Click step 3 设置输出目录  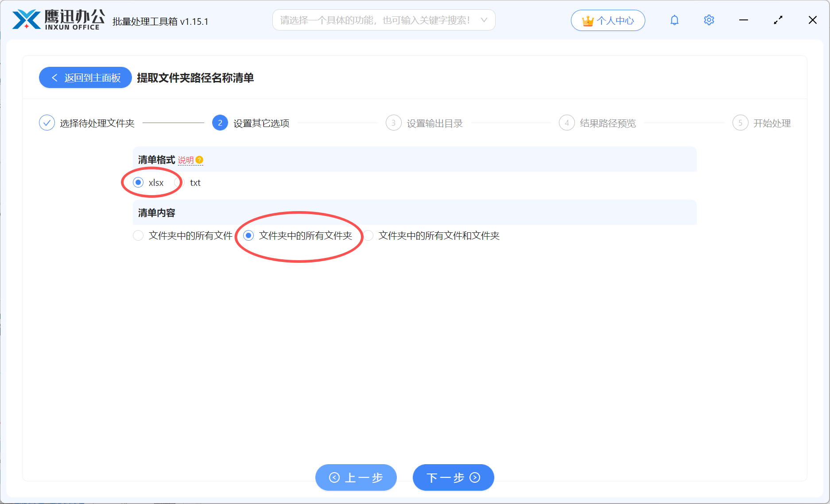point(424,123)
